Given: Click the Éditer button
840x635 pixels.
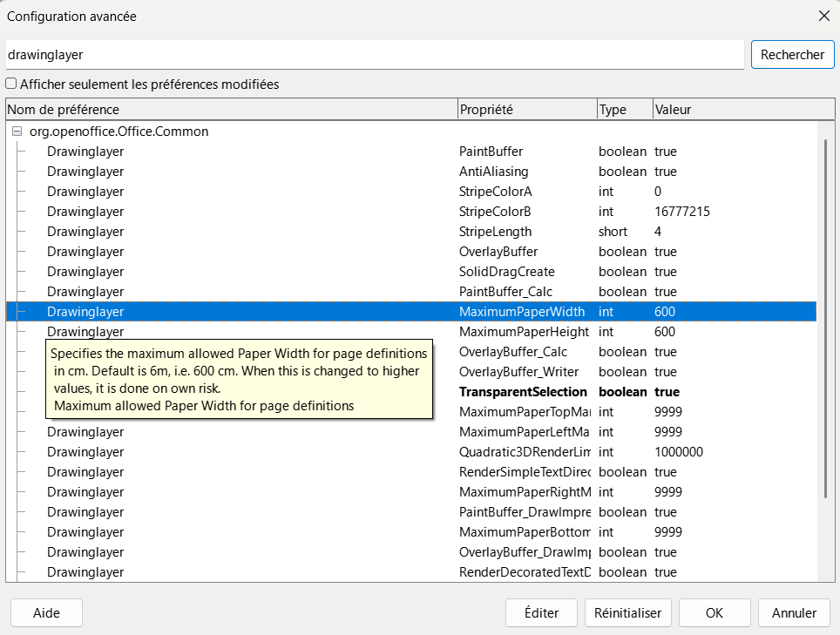Looking at the screenshot, I should 541,612.
